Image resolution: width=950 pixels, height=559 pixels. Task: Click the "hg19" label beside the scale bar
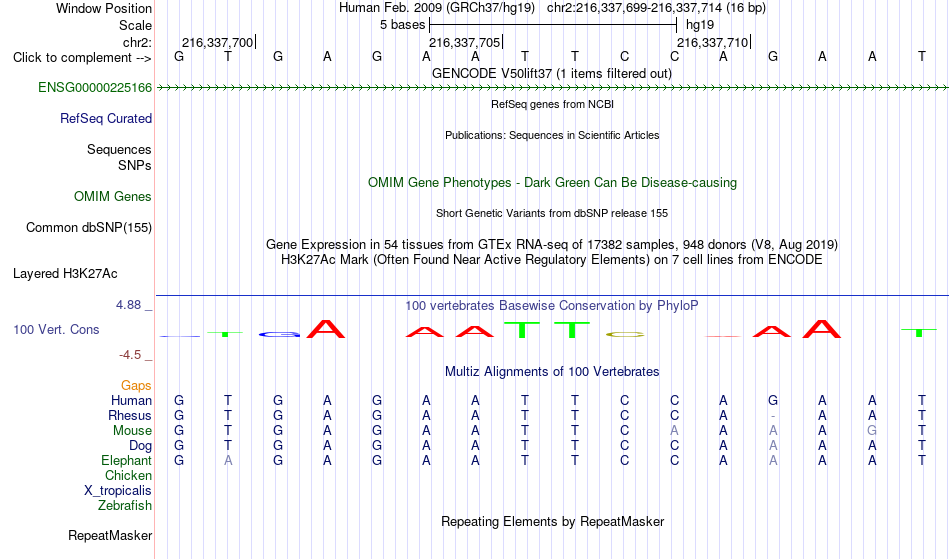[x=700, y=25]
